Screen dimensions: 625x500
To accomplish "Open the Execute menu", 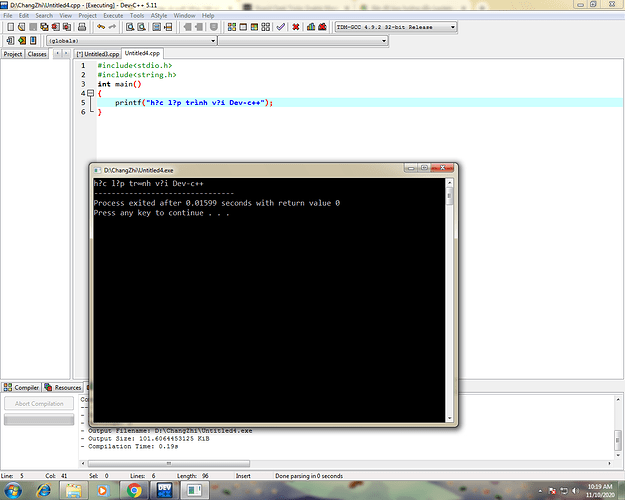I will 115,16.
